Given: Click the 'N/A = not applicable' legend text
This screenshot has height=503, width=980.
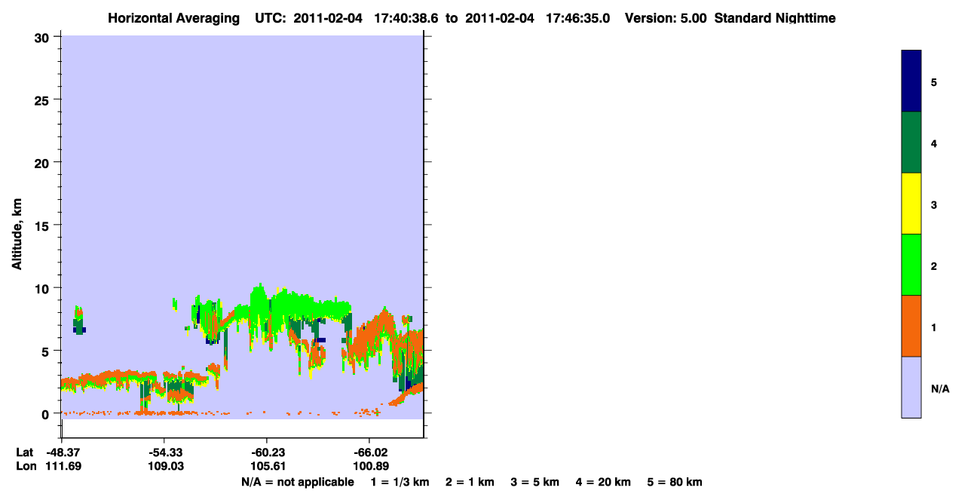Looking at the screenshot, I should click(x=297, y=482).
